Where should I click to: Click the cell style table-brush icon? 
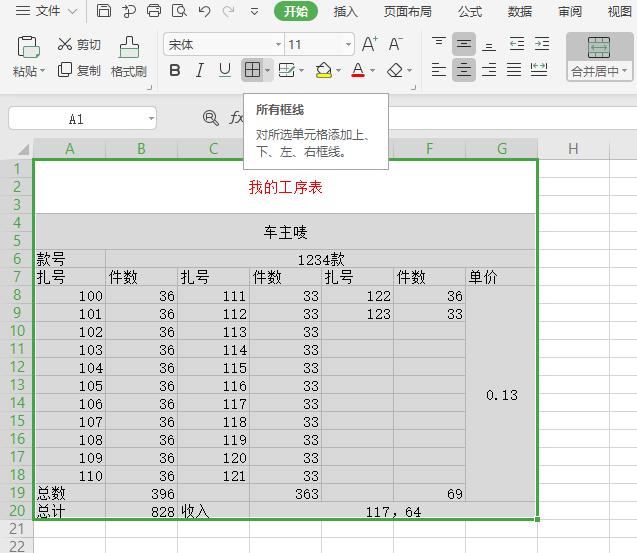pos(287,70)
